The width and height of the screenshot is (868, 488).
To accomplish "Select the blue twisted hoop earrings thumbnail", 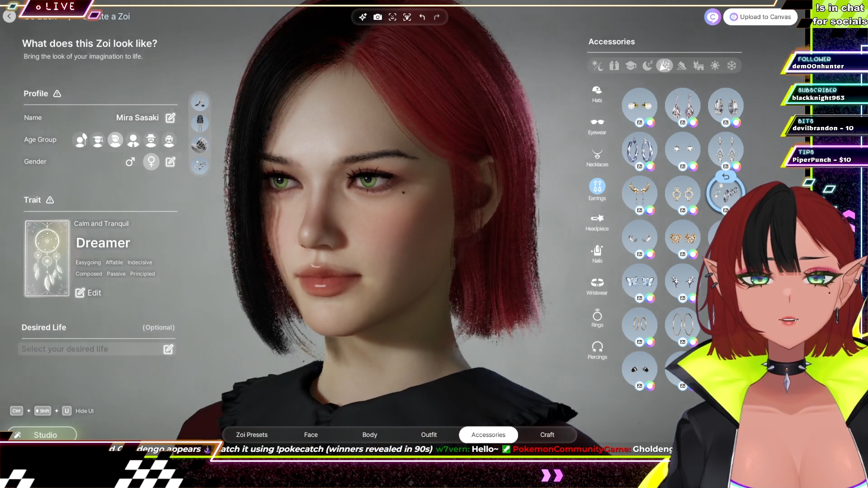I will (639, 150).
